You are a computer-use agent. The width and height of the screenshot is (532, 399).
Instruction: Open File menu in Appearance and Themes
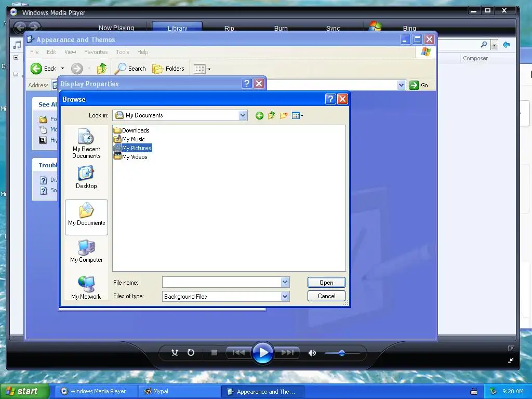tap(34, 52)
